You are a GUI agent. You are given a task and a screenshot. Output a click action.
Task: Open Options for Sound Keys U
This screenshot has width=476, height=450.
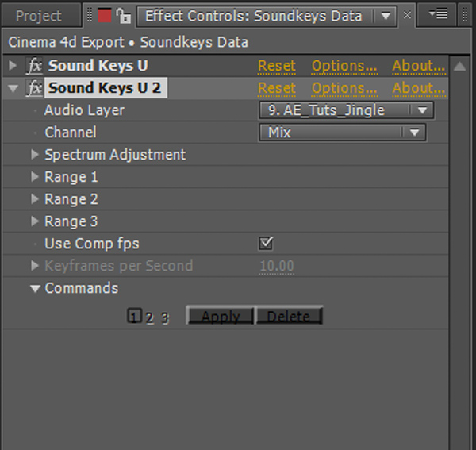pos(344,66)
